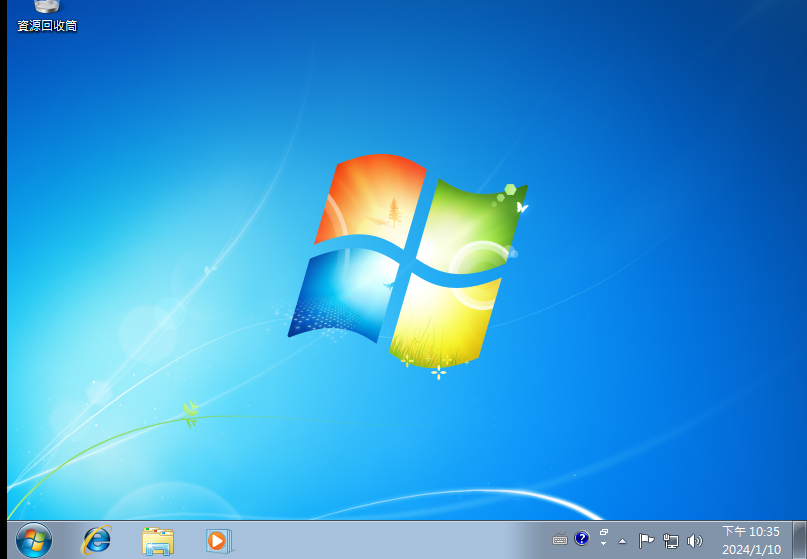The image size is (807, 559).
Task: Click the keyboard input method tray icon
Action: tap(560, 539)
